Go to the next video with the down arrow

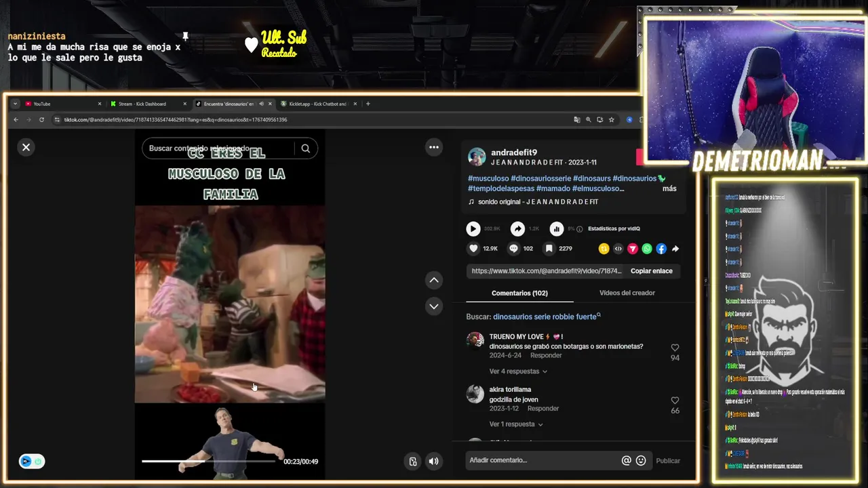(x=434, y=306)
